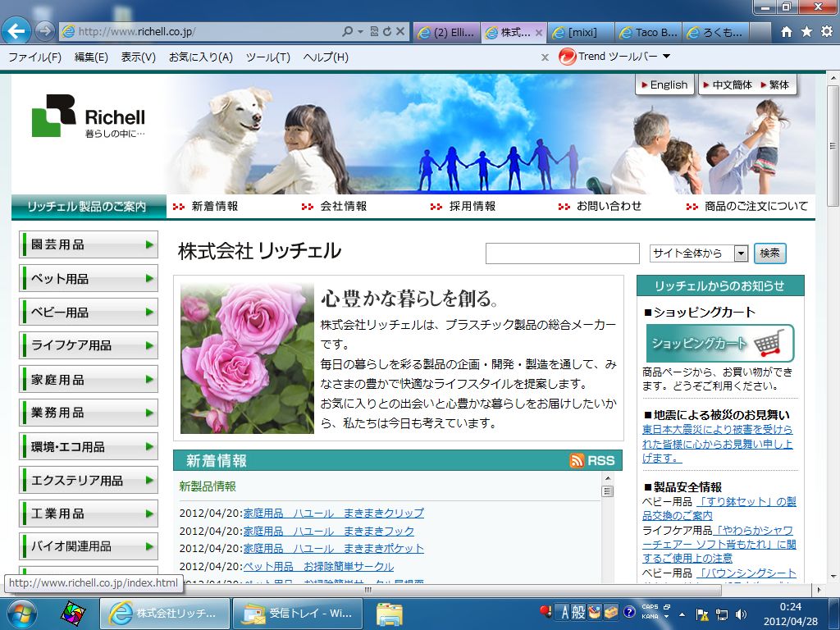Click the colorful pinned taskbar app icon

coord(72,614)
